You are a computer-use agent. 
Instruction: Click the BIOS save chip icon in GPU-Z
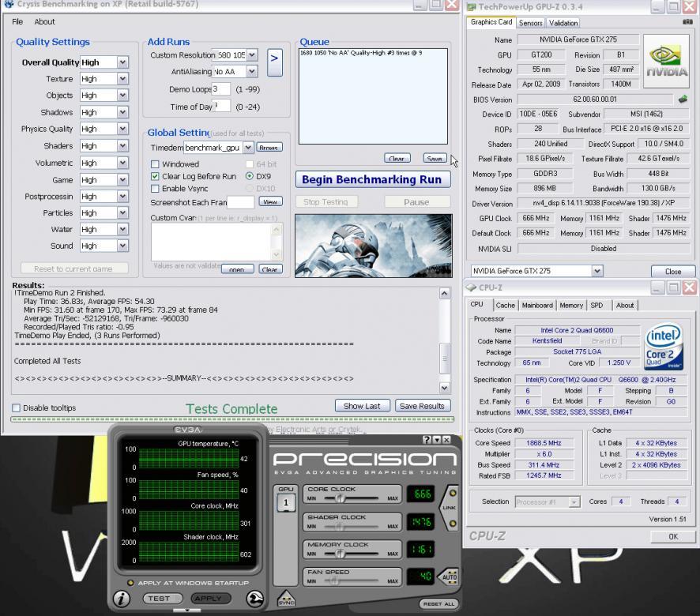coord(683,99)
